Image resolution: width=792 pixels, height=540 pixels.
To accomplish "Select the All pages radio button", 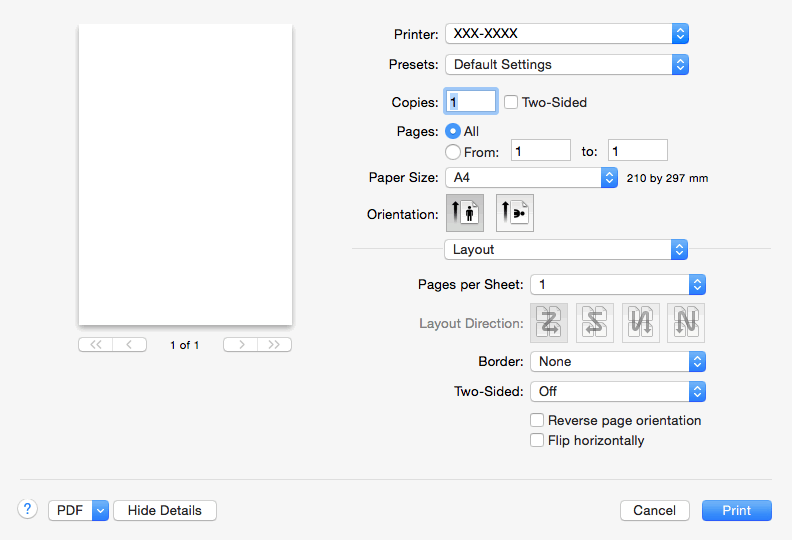I will pos(453,131).
